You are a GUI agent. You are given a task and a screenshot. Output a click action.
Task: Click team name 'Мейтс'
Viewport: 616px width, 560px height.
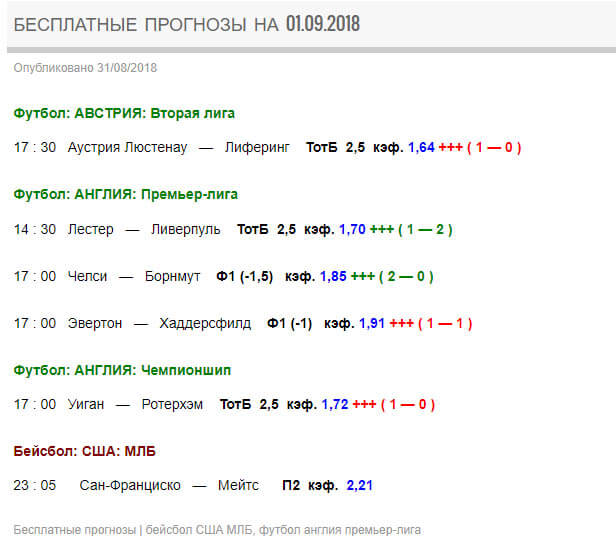(x=238, y=486)
